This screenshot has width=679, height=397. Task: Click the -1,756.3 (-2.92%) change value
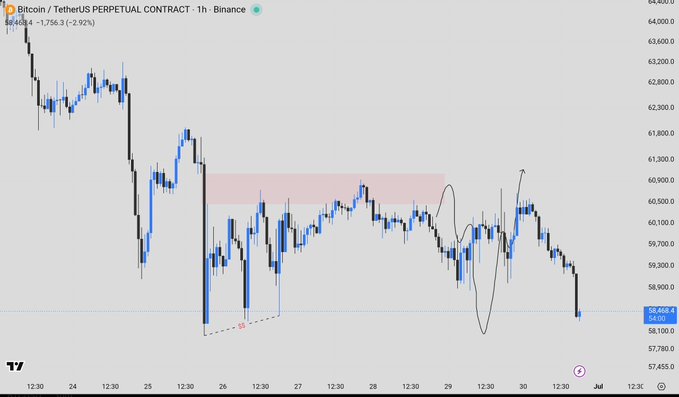point(65,23)
